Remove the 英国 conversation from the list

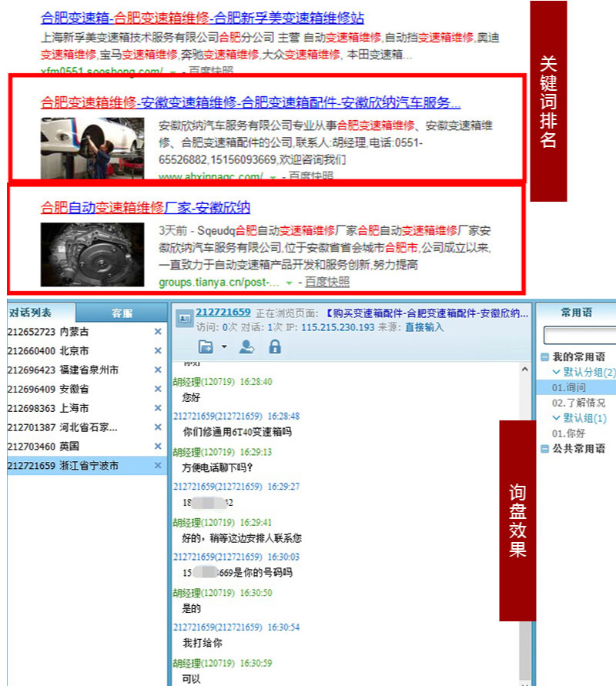coord(158,447)
